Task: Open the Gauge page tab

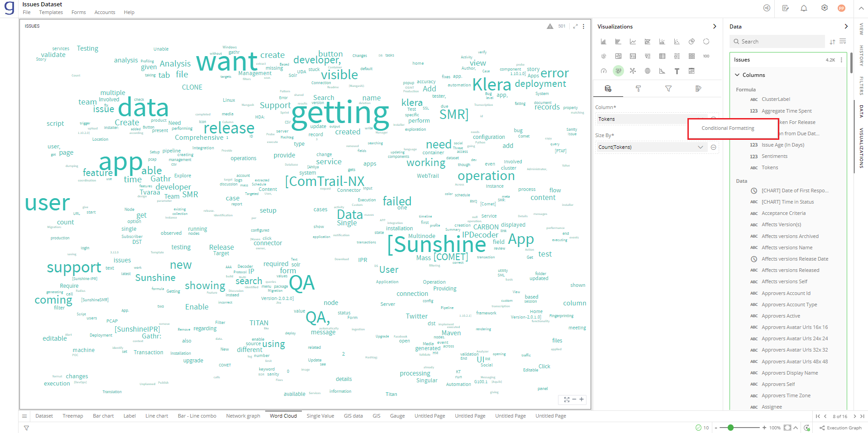Action: [x=397, y=416]
